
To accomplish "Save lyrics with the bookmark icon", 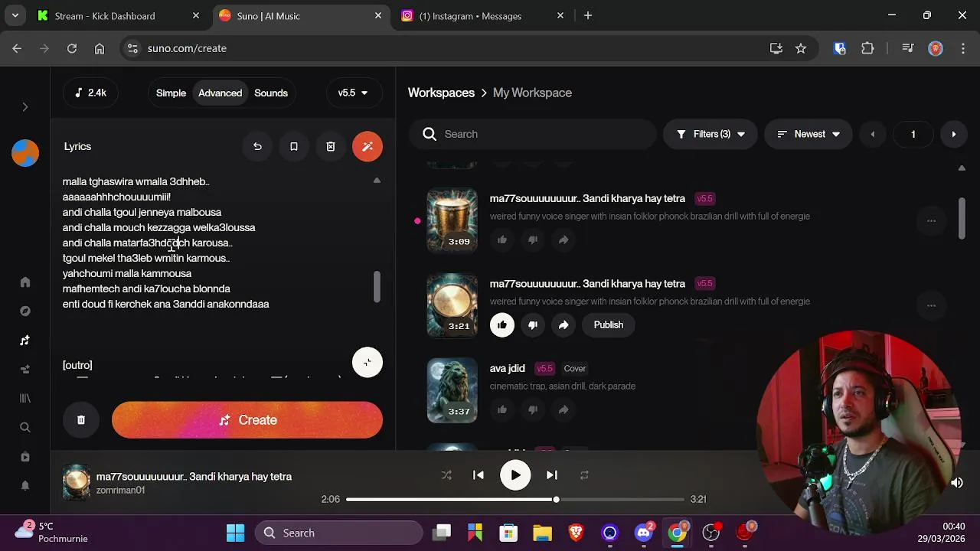I will (x=294, y=146).
